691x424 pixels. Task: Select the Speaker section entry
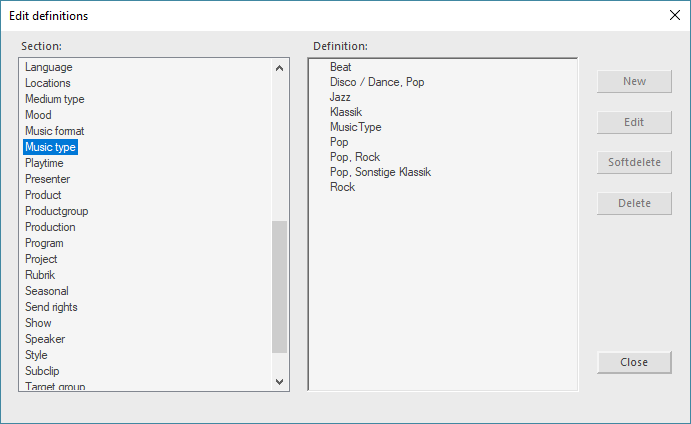(45, 339)
